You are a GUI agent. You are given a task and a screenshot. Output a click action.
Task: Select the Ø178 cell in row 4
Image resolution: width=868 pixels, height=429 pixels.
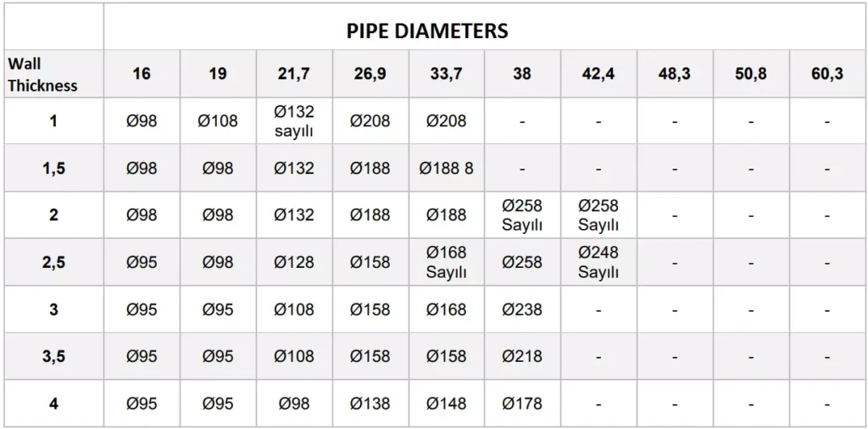click(x=522, y=404)
